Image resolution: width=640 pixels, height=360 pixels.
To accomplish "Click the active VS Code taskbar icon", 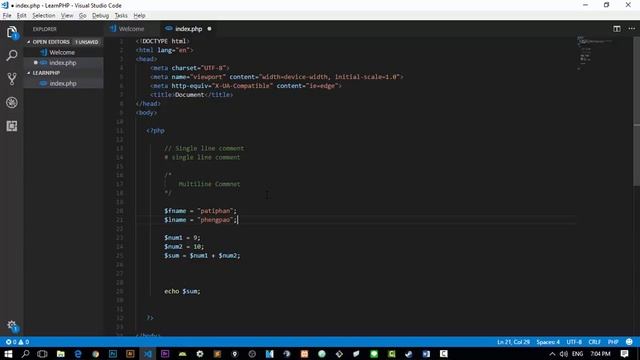I will 148,354.
